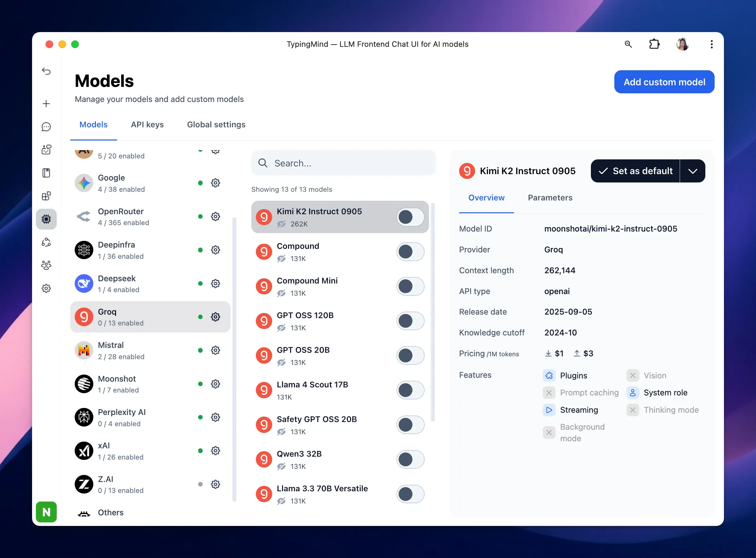Click the back arrow icon in sidebar

tap(46, 71)
